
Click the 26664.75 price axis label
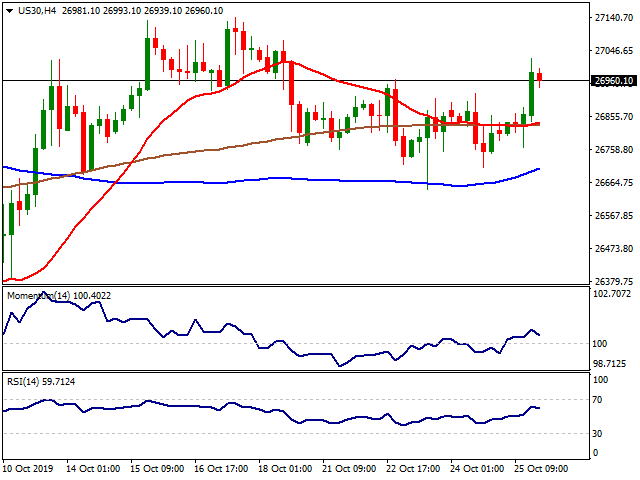[x=614, y=182]
